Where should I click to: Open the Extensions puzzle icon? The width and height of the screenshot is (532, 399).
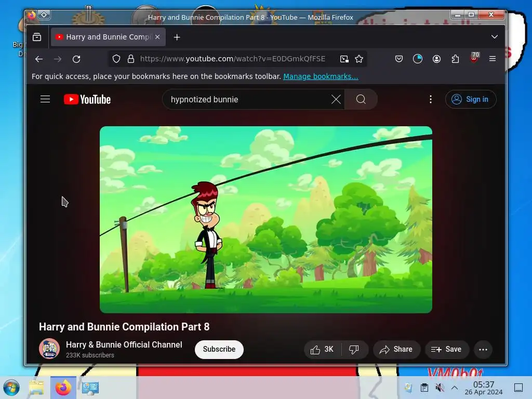455,59
